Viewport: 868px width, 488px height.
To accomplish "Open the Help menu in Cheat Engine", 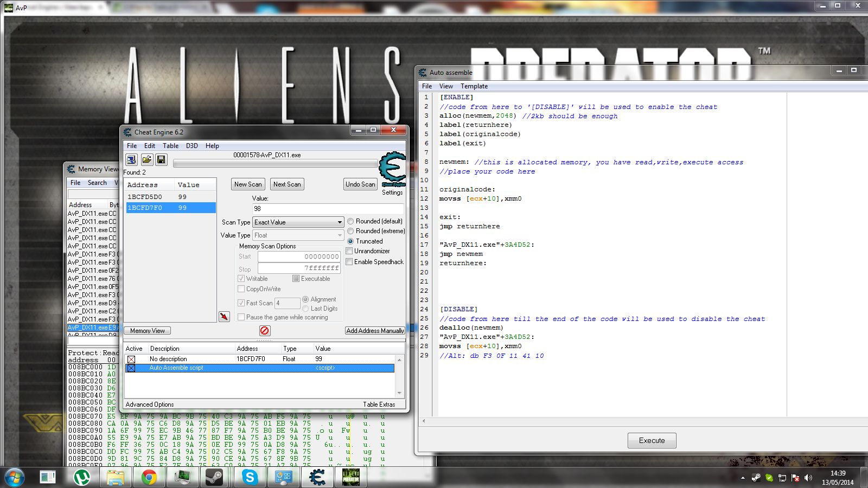I will pyautogui.click(x=212, y=146).
